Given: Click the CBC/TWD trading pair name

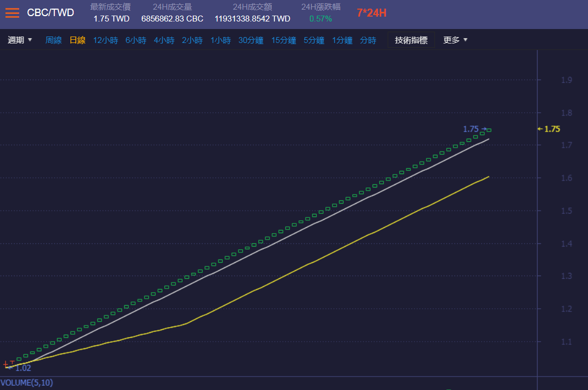Looking at the screenshot, I should [50, 13].
